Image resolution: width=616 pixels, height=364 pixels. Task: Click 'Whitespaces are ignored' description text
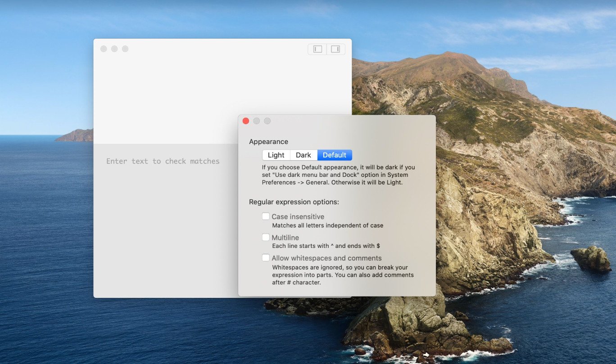pos(343,275)
